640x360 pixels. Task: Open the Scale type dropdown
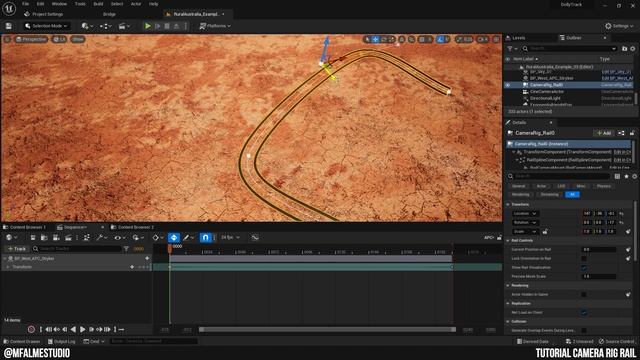point(525,231)
